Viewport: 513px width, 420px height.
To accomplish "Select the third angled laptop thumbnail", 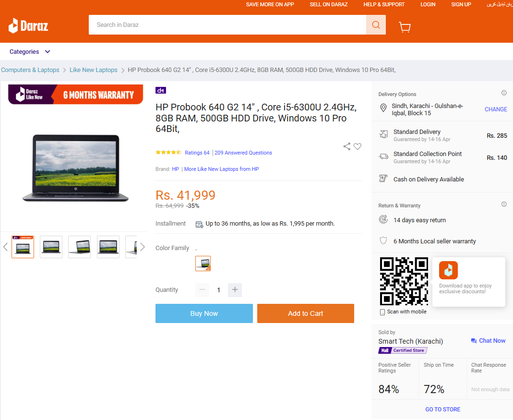I will [x=80, y=247].
